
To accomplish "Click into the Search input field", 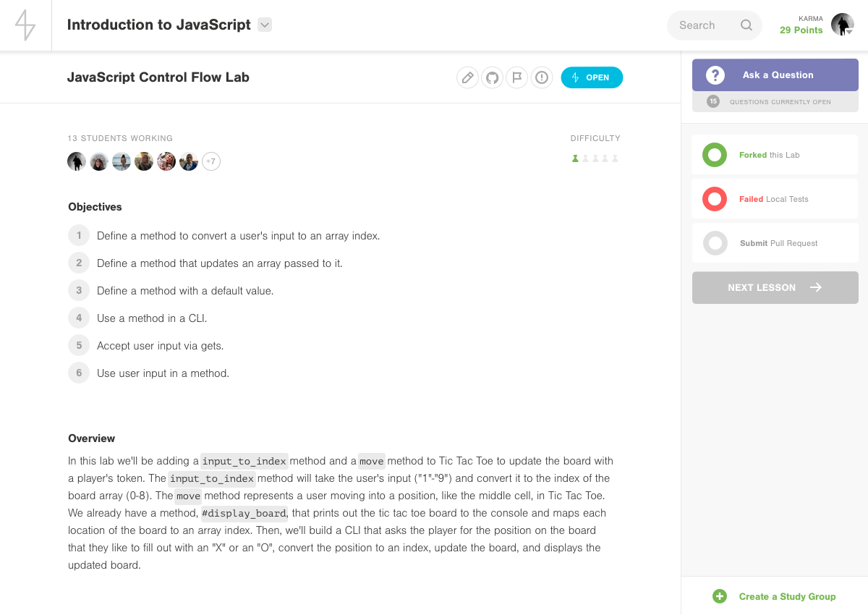I will 703,25.
